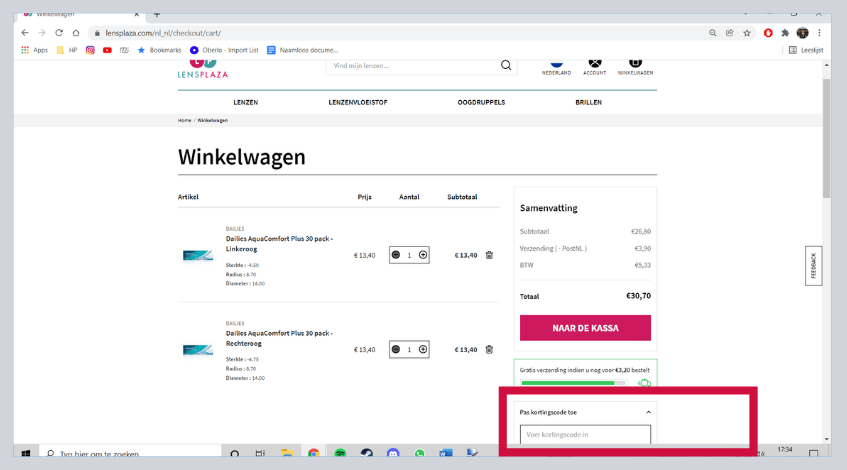Click the Subtotaal amount €26,80
Image resolution: width=847 pixels, height=470 pixels.
[x=641, y=231]
